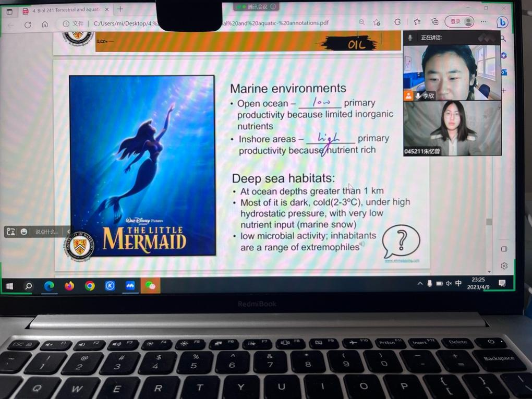Open Google Chrome from the taskbar
The height and width of the screenshot is (399, 532).
coord(90,286)
